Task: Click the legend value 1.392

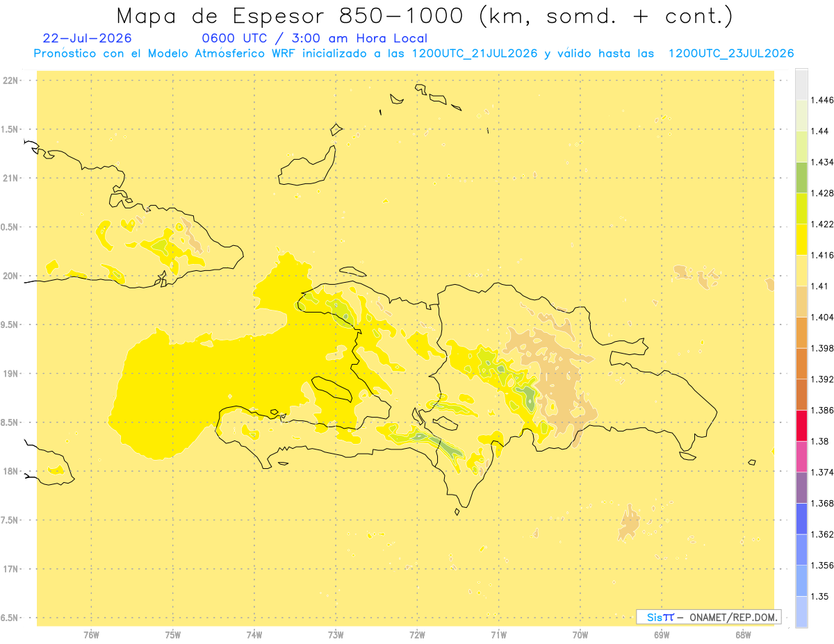Action: tap(822, 379)
